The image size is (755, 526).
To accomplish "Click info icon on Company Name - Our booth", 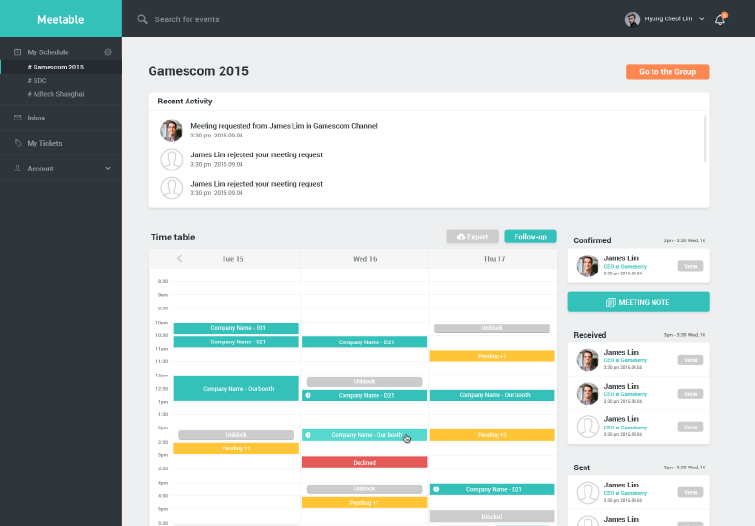I will coord(308,435).
